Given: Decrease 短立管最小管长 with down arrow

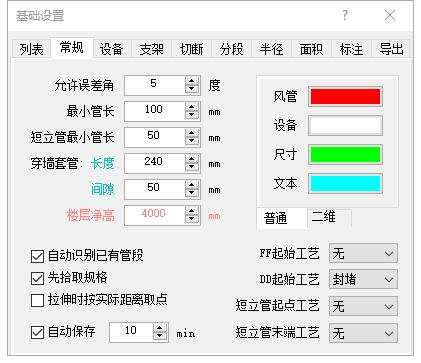Looking at the screenshot, I should point(192,141).
